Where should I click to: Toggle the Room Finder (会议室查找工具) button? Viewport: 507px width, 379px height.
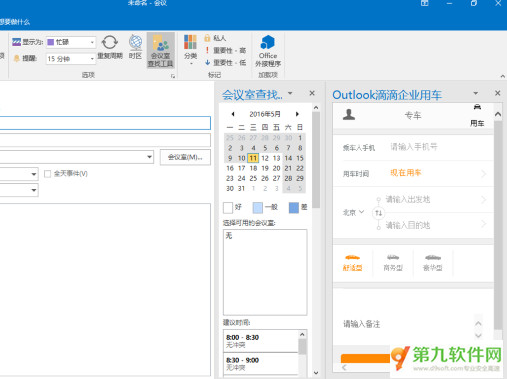pos(161,50)
